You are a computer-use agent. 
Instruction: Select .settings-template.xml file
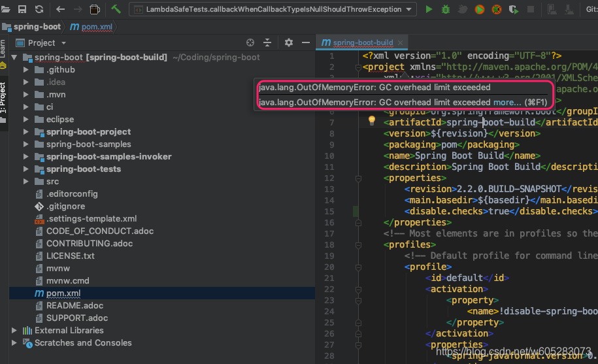[91, 219]
